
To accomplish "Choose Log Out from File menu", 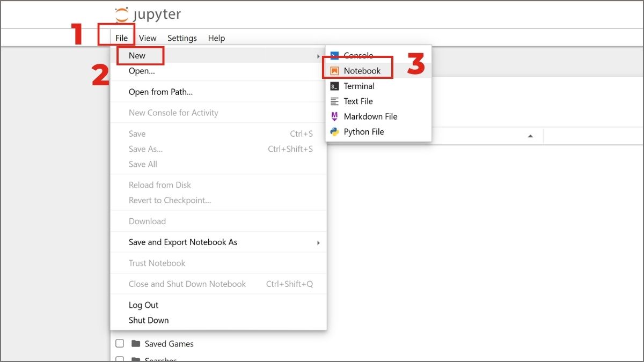I will click(x=218, y=305).
